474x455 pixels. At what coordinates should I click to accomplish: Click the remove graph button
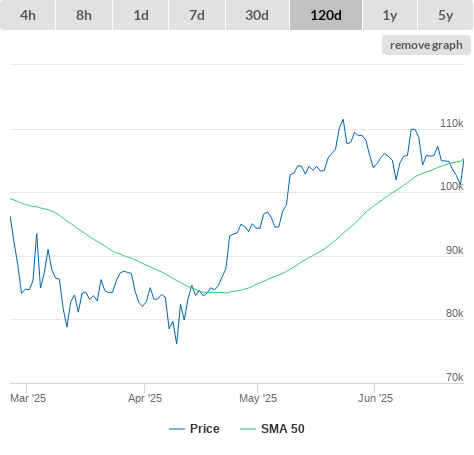coord(426,45)
